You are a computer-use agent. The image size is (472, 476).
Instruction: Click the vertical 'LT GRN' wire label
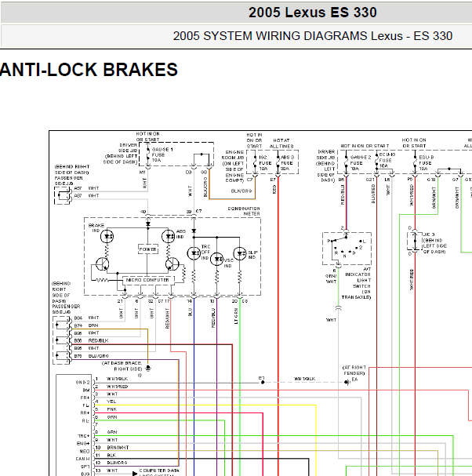click(236, 316)
